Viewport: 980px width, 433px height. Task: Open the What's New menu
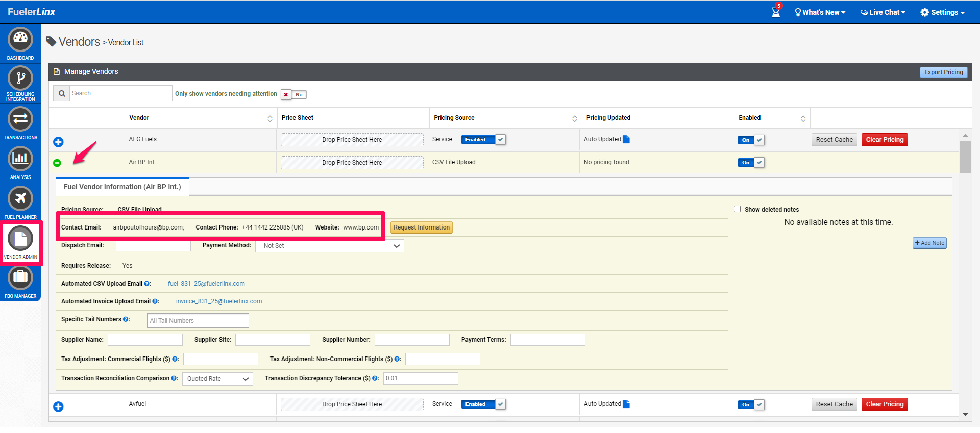coord(820,12)
